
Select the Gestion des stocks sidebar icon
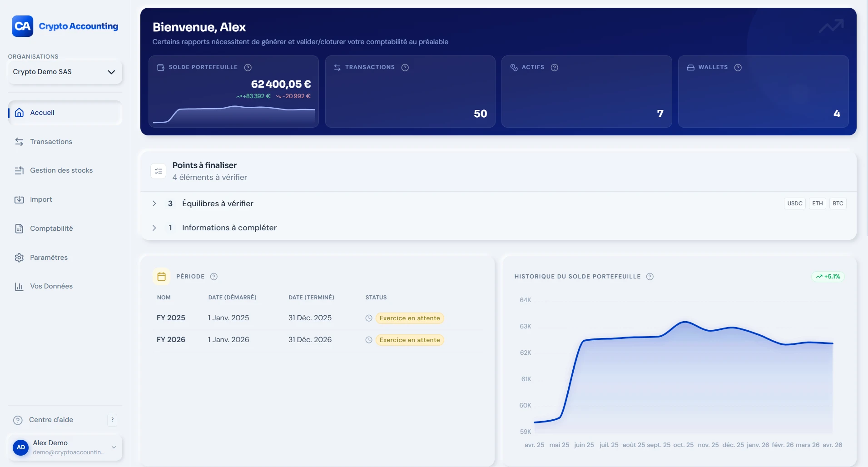[19, 170]
